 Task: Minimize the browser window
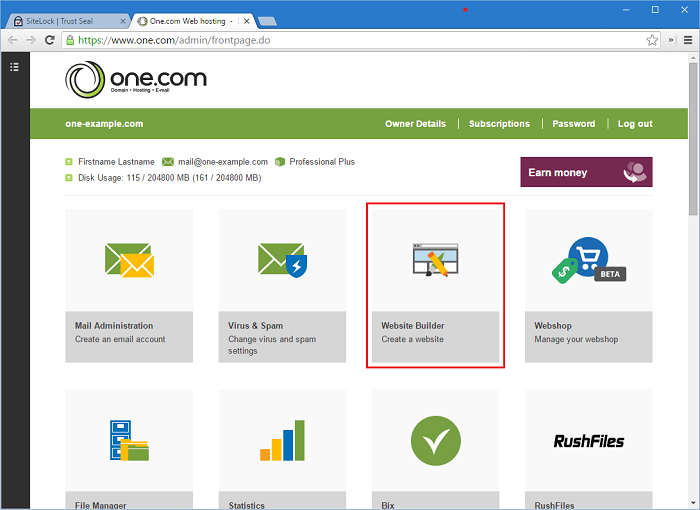pyautogui.click(x=626, y=9)
